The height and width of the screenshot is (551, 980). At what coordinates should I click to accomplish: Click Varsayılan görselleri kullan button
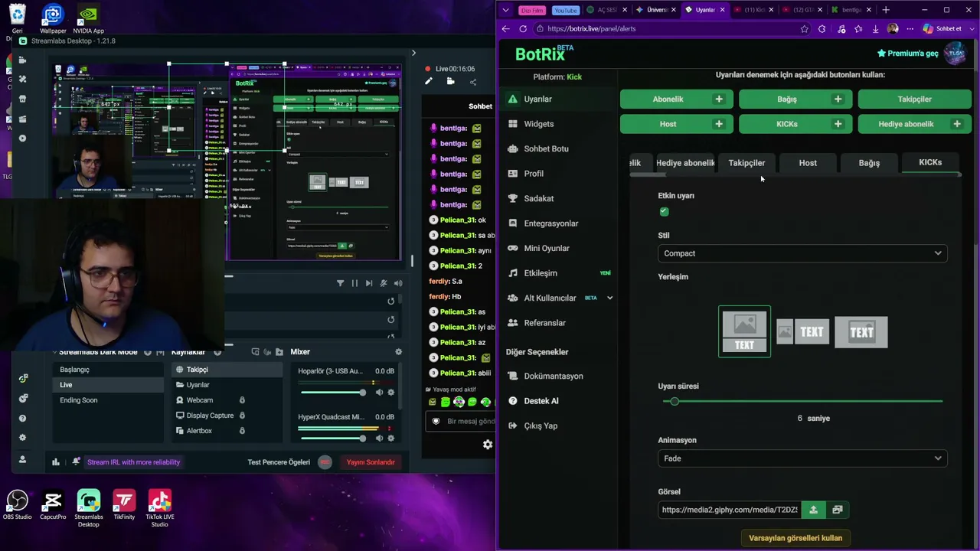pos(795,538)
